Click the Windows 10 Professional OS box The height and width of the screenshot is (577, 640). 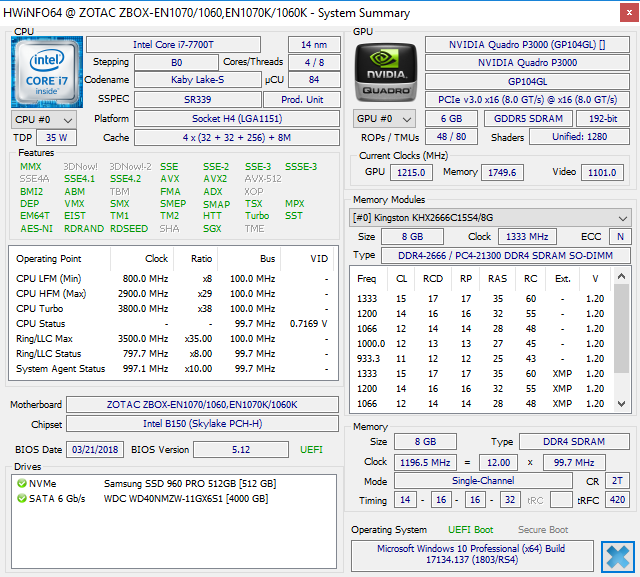(x=470, y=556)
